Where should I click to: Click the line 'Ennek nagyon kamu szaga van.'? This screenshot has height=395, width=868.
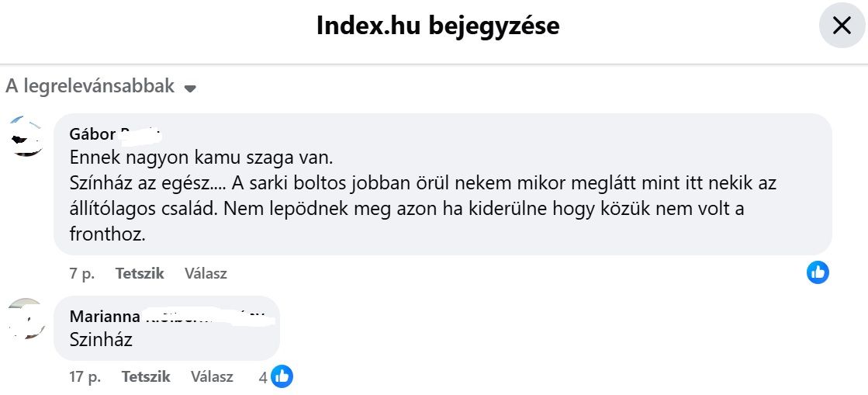click(201, 158)
